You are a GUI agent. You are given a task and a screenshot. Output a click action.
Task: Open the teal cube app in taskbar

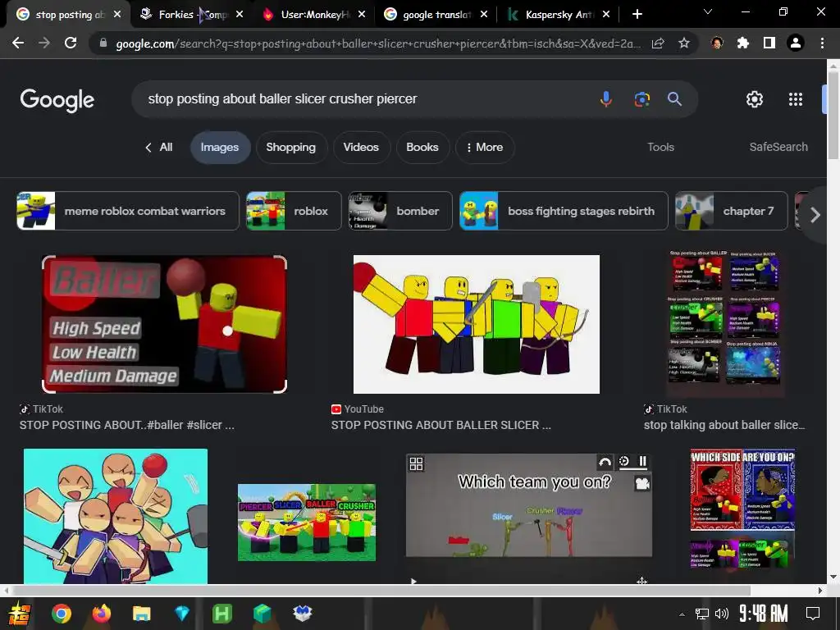coord(262,614)
